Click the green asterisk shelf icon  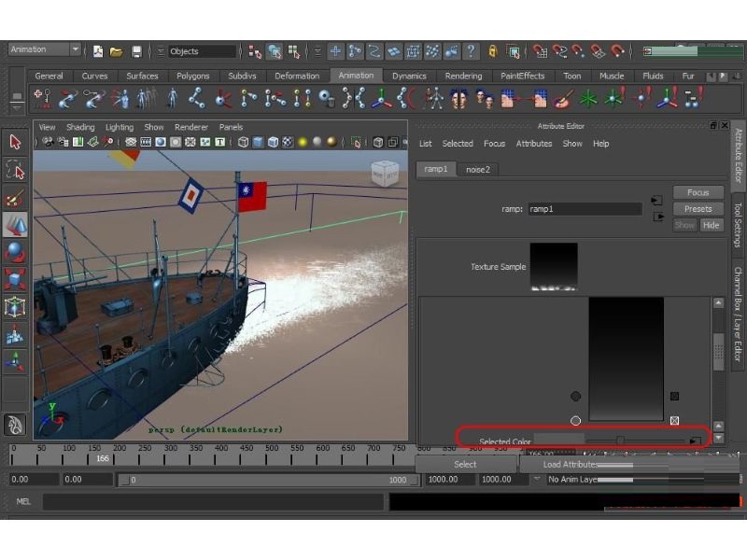(588, 99)
